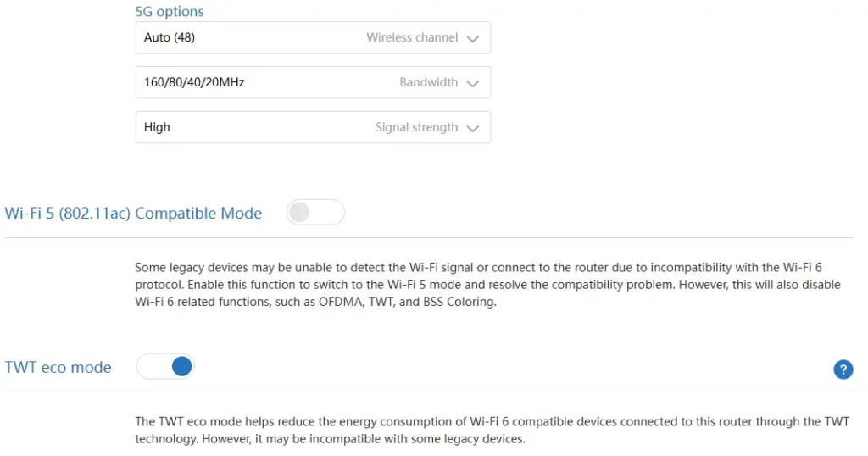The width and height of the screenshot is (868, 456).
Task: Click the empty middle of Bandwidth field
Action: (321, 82)
